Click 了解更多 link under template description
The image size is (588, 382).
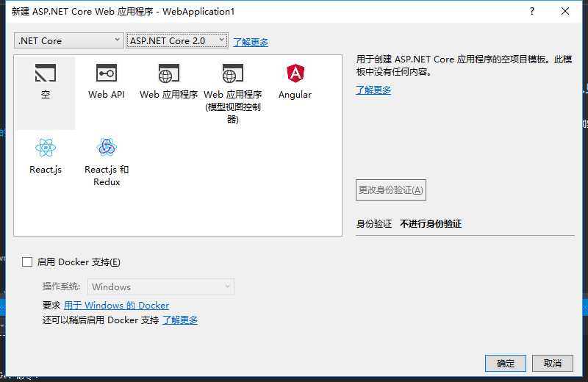[x=373, y=90]
